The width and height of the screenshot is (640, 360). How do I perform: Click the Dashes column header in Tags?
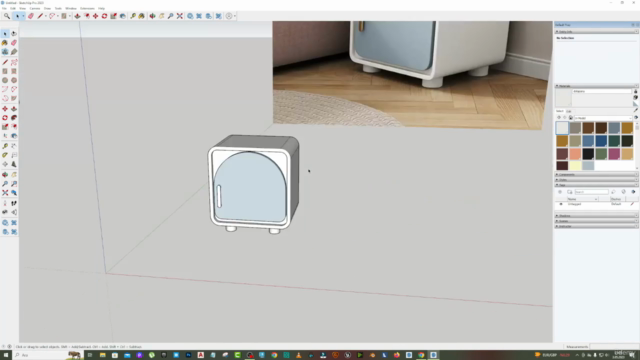click(x=618, y=199)
